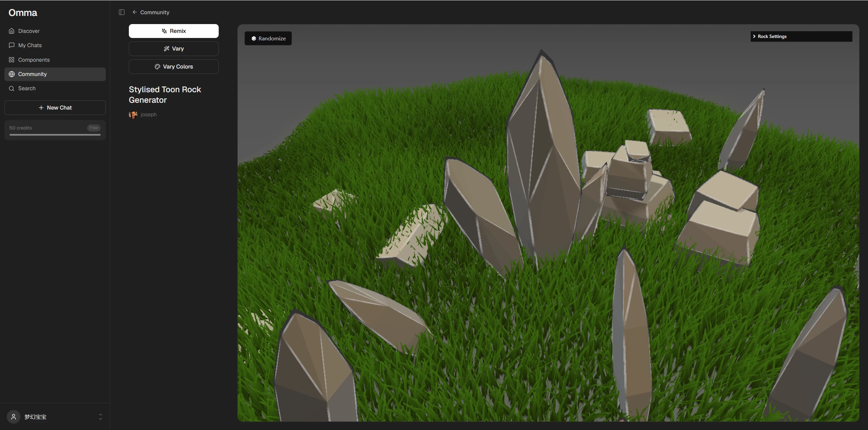The height and width of the screenshot is (430, 868).
Task: Click the credits progress bar
Action: coord(55,135)
